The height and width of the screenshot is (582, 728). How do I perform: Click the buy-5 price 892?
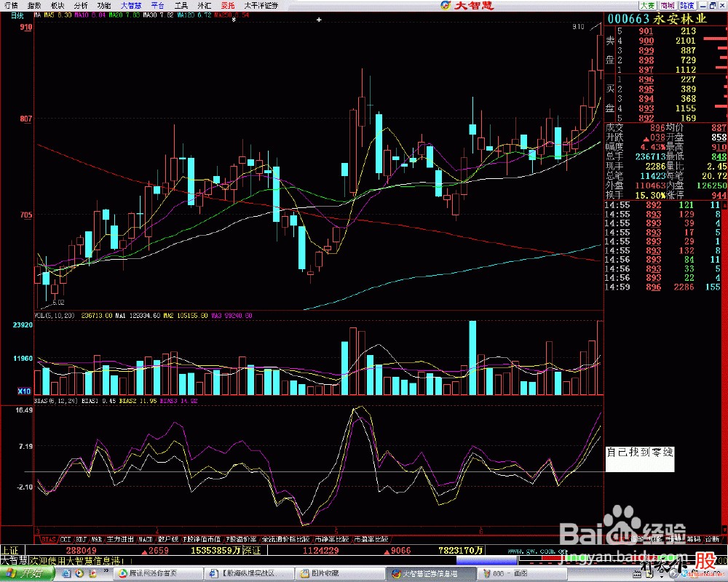[x=646, y=118]
